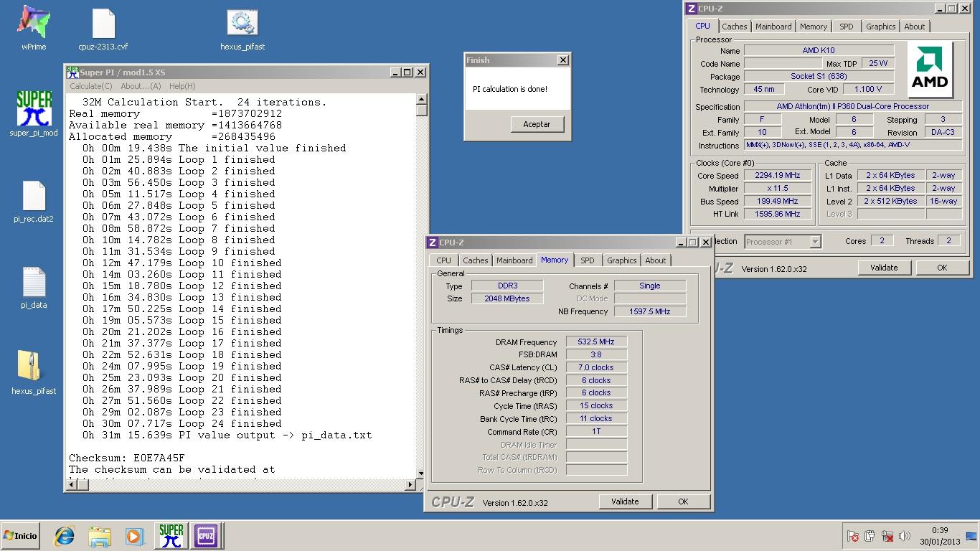Screen dimensions: 980x551
Task: Click OK in the top-right CPU-Z window
Action: tap(942, 268)
